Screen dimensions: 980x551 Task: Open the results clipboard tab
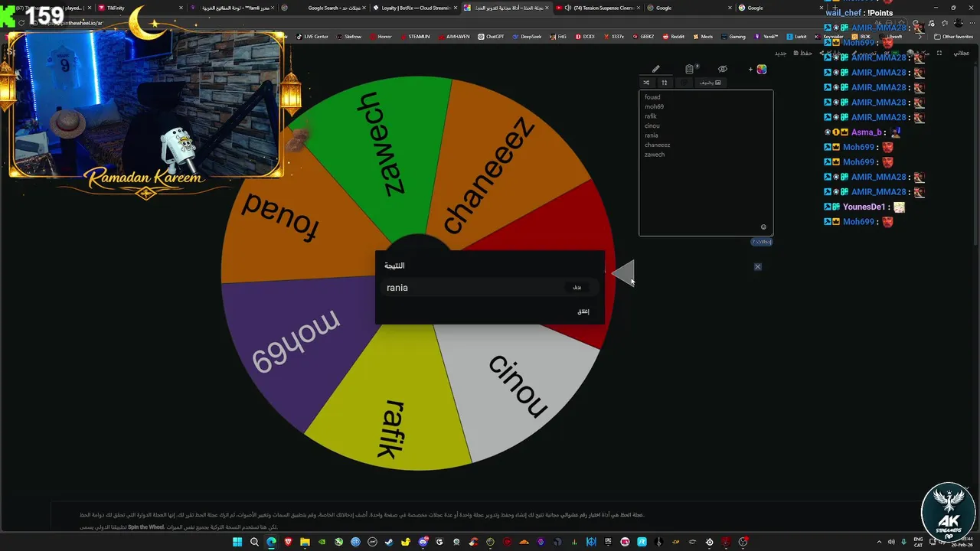coord(690,69)
